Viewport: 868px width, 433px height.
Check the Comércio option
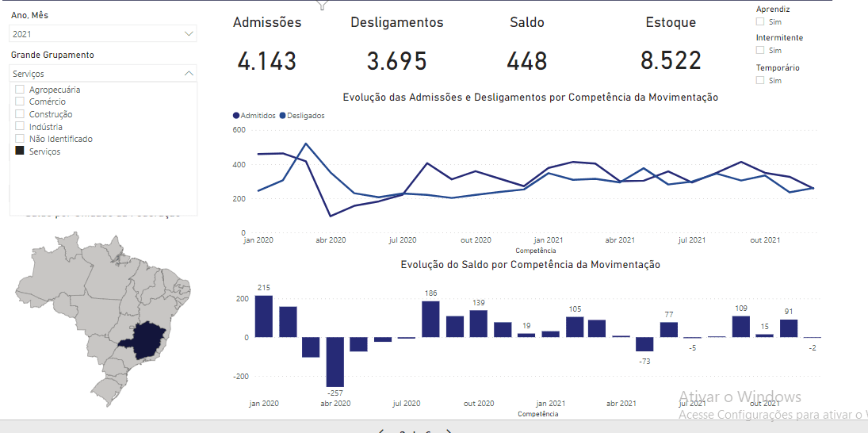coord(20,102)
